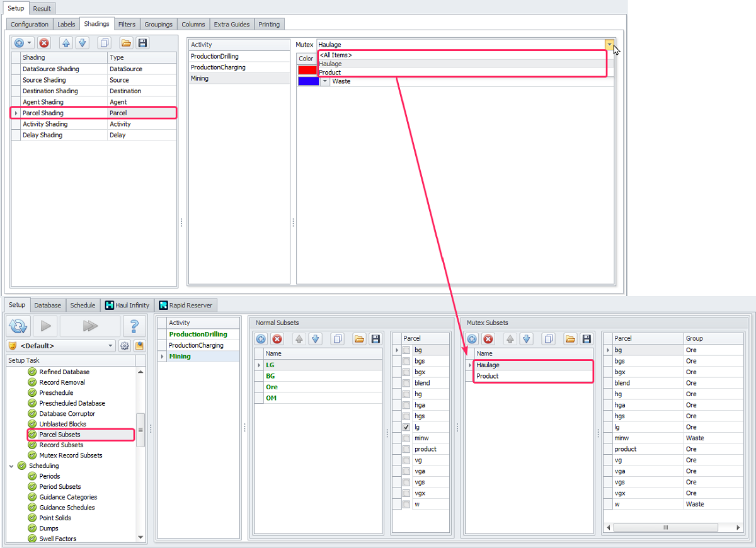Check the minw parcel checkbox
This screenshot has height=548, width=756.
(x=406, y=438)
